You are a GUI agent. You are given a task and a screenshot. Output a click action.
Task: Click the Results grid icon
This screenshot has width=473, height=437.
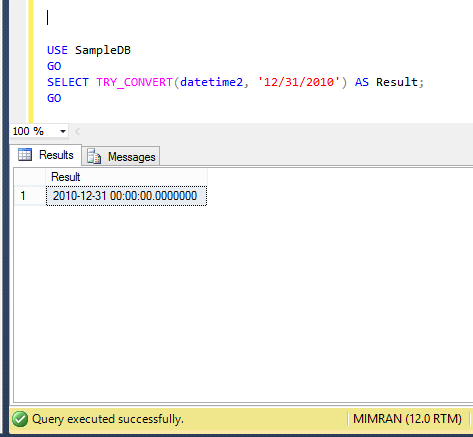25,155
